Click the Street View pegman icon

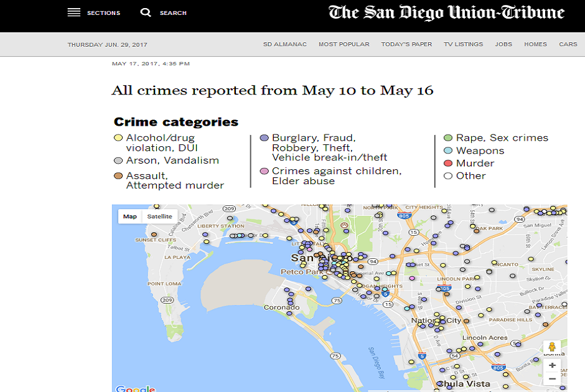coord(551,347)
